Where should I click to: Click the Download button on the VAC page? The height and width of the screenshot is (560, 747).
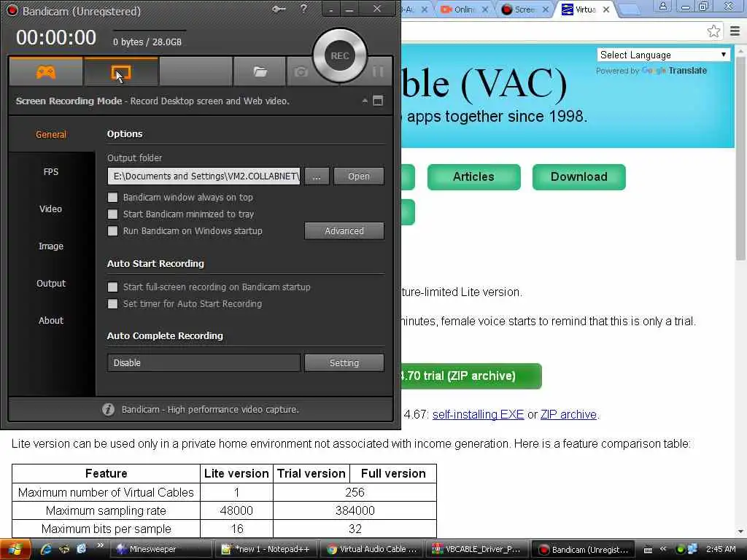click(578, 176)
